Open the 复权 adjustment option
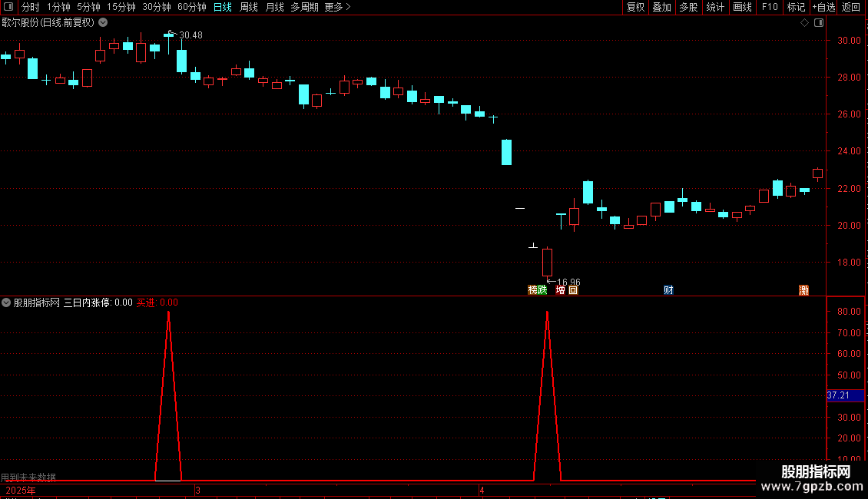The width and height of the screenshot is (868, 499). click(635, 7)
